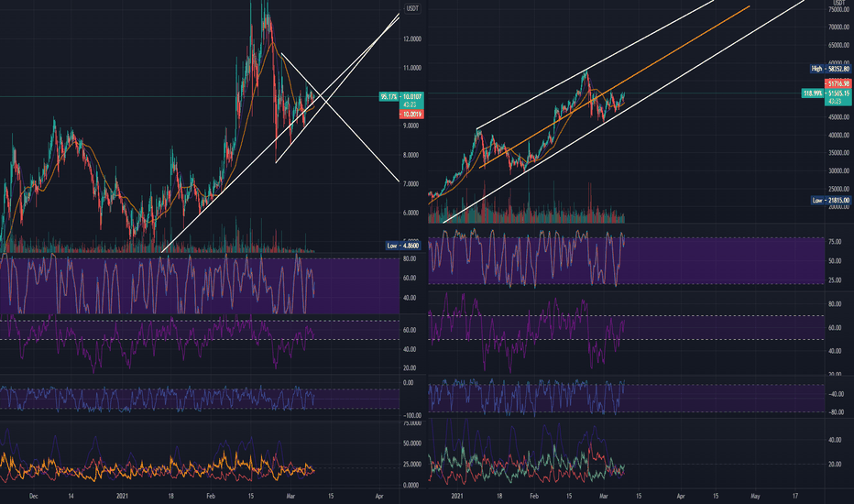Select the 75.0000 indicator scale value
Image resolution: width=854 pixels, height=504 pixels.
(x=412, y=422)
